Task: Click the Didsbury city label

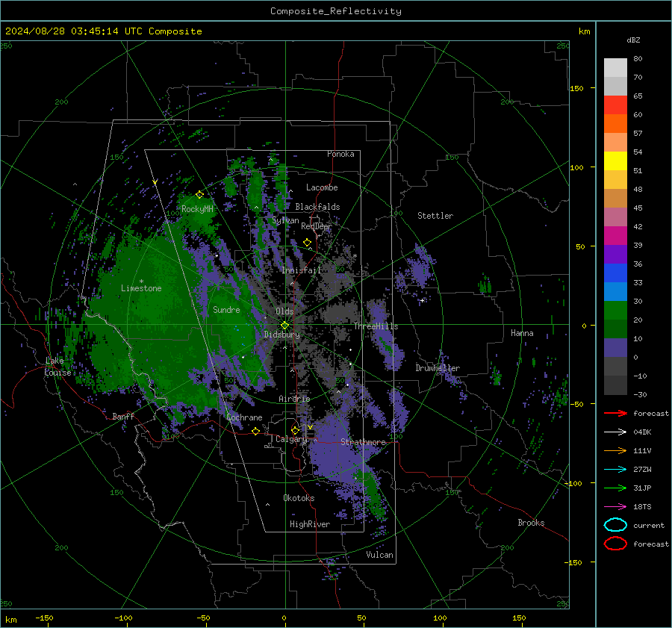Action: (282, 335)
